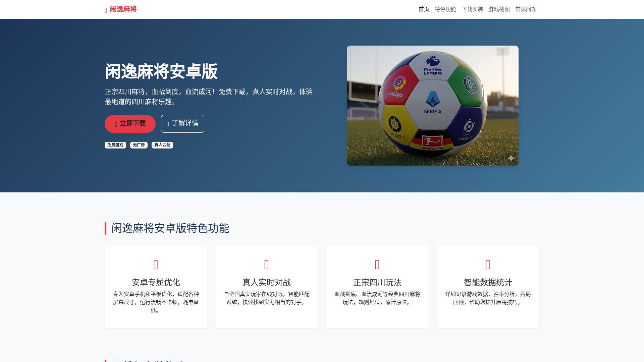Select the 下载安装 nav item

(x=472, y=9)
